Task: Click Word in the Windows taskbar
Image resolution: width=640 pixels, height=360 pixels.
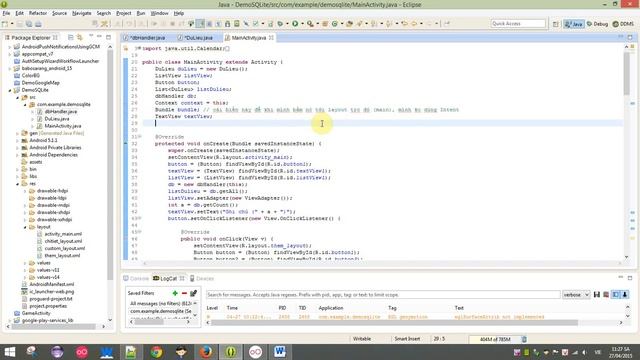Action: pyautogui.click(x=280, y=352)
